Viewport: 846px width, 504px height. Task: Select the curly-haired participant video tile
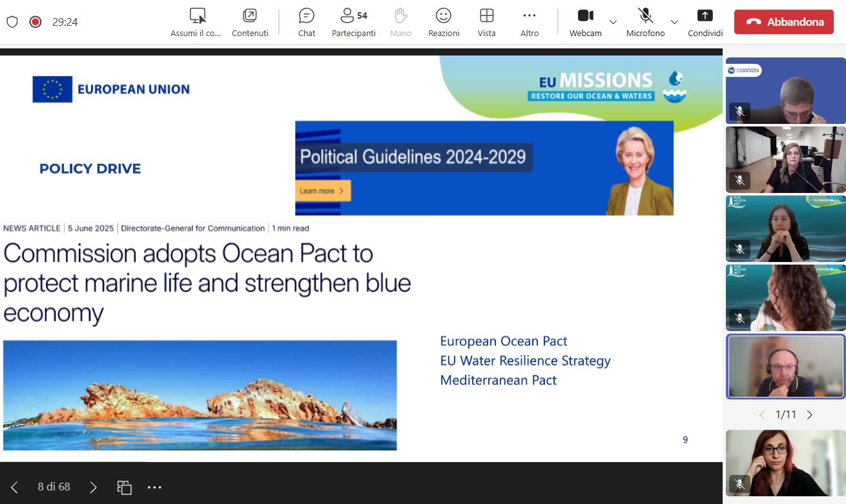point(786,297)
